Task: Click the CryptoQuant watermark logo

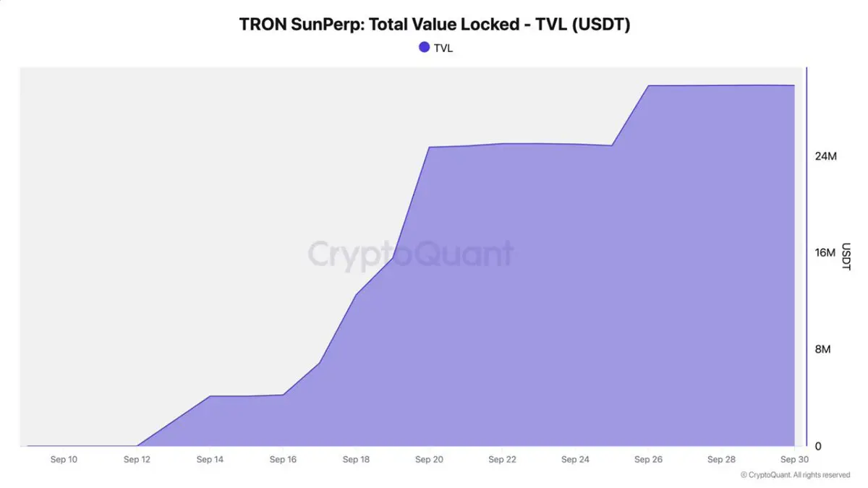Action: pos(411,254)
